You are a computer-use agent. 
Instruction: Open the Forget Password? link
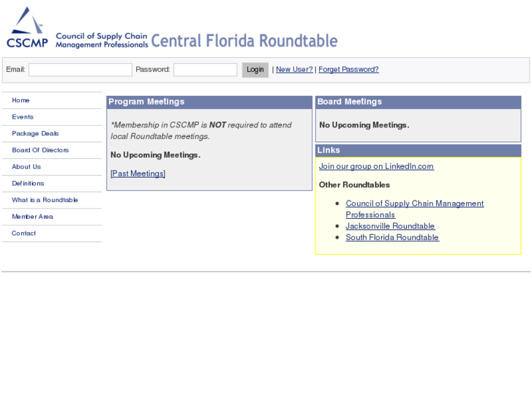tap(348, 70)
